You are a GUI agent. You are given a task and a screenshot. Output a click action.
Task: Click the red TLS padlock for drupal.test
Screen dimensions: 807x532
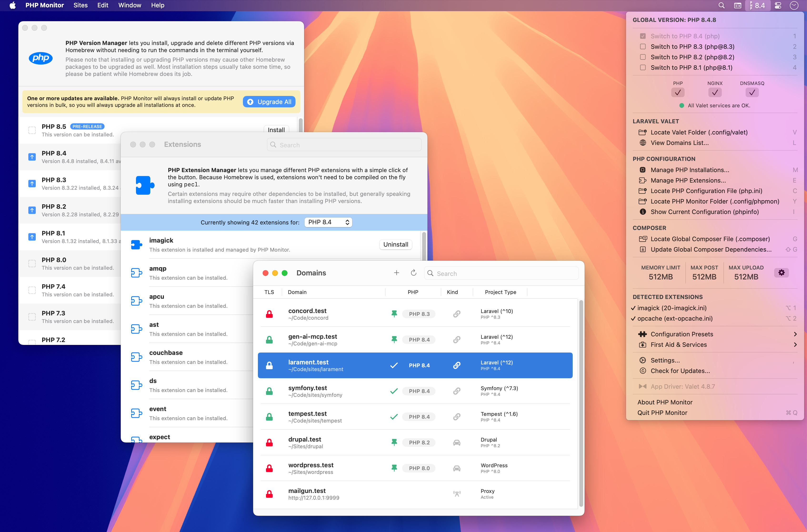(x=270, y=442)
